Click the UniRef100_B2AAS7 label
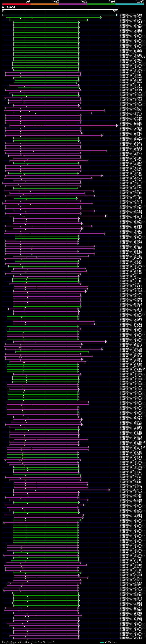The image size is (146, 644). (x=131, y=490)
